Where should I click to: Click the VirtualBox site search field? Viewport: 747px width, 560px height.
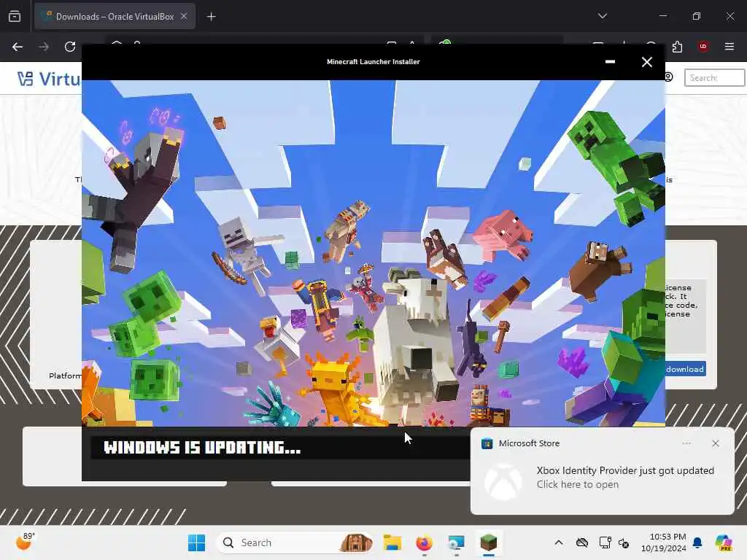click(714, 77)
